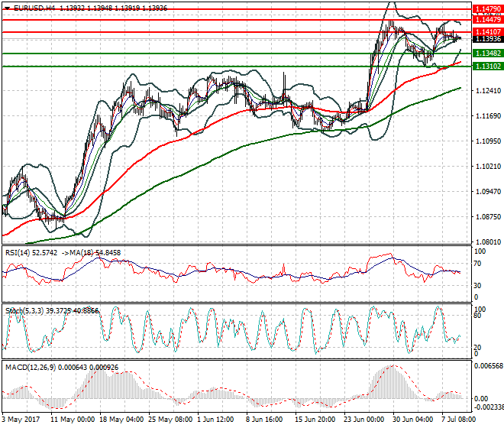
Task: Click the 1.08010 price axis value
Action: (x=488, y=242)
